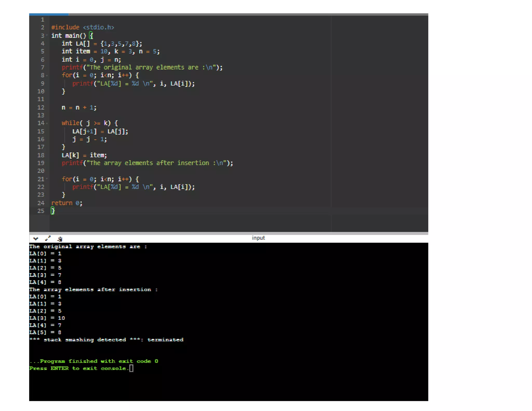Click the gray divider bar between editor and console
This screenshot has height=411, width=532.
click(229, 233)
